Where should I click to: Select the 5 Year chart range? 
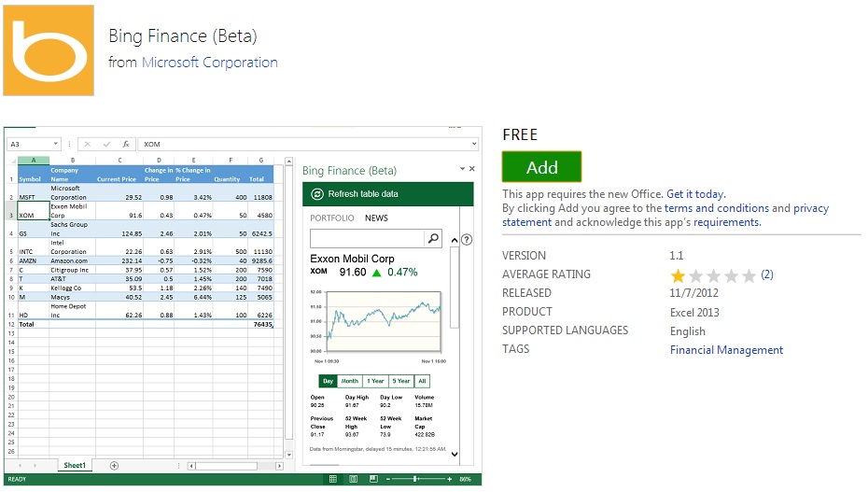(x=401, y=381)
